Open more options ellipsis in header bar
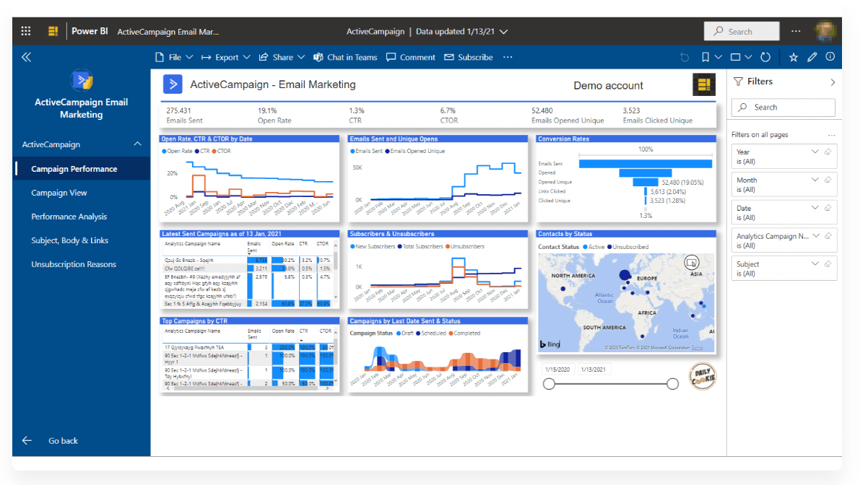 [x=796, y=31]
